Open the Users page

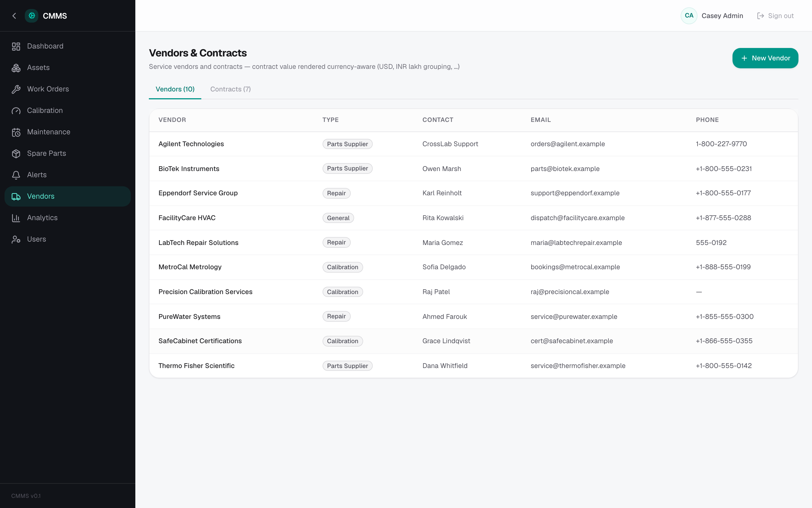[67, 240]
